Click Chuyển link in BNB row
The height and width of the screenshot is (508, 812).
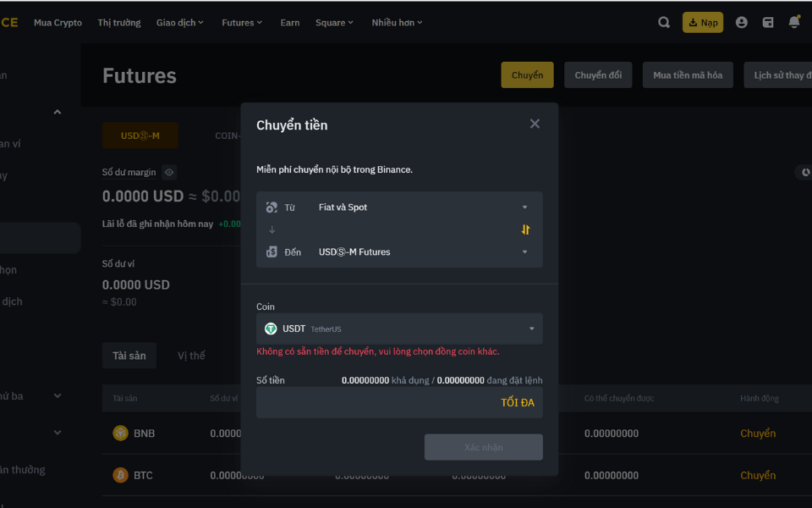coord(758,433)
